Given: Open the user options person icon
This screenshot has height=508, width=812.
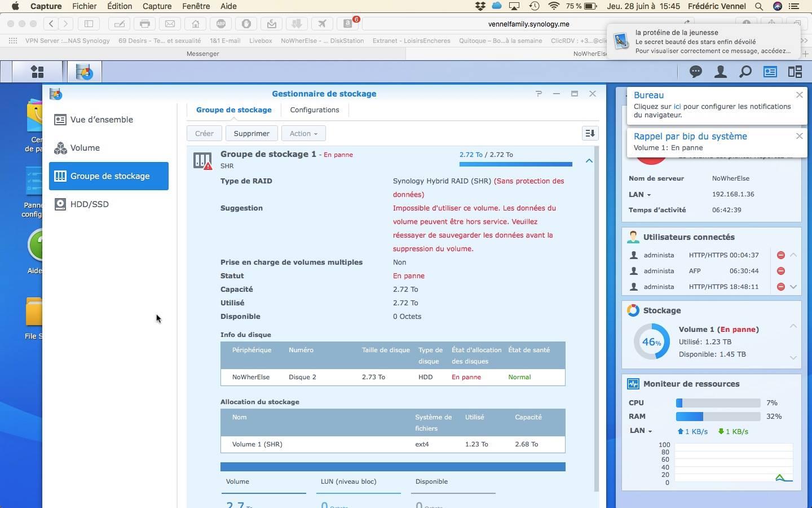Looking at the screenshot, I should tap(721, 72).
